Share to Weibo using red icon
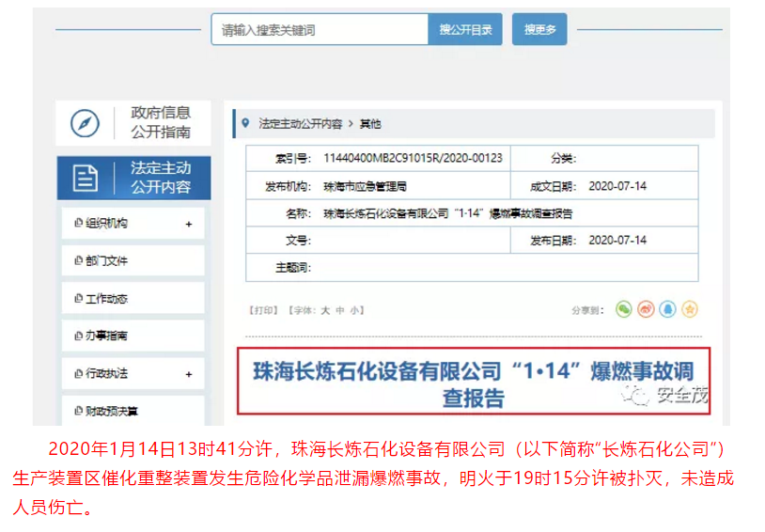This screenshot has height=532, width=765. (646, 309)
